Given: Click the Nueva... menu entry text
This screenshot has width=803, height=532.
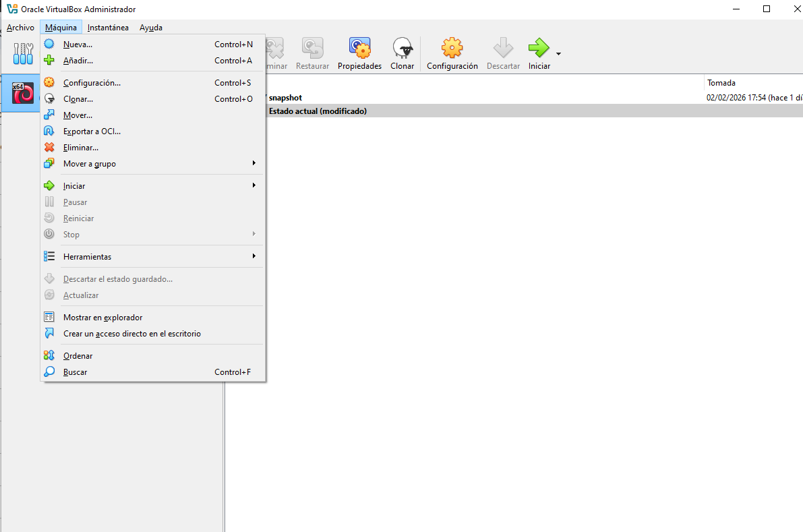Looking at the screenshot, I should click(78, 45).
